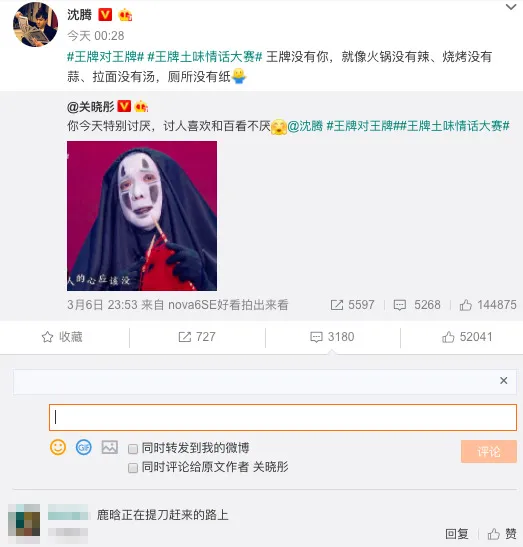Open original post's 5268 comments icon
Viewport: 523px width, 547px height.
coord(400,305)
